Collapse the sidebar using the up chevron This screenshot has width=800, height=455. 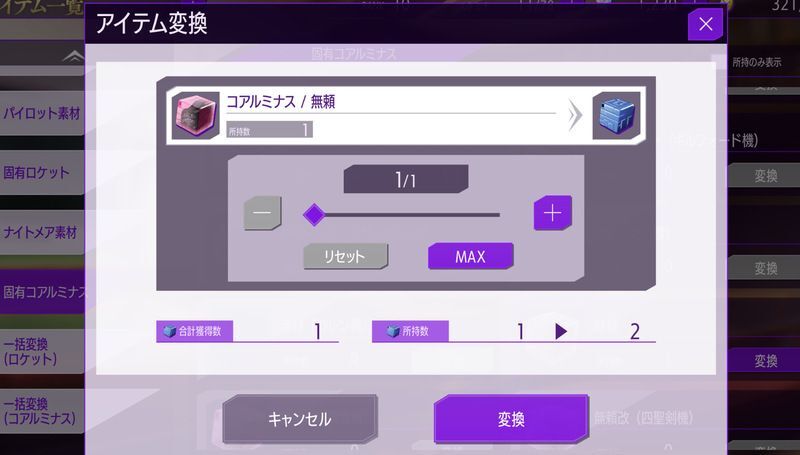(73, 57)
